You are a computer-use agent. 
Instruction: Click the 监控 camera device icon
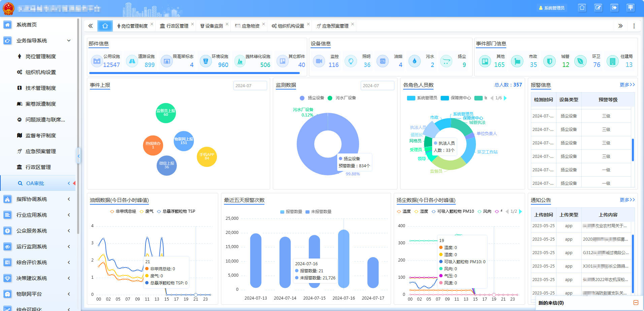319,61
